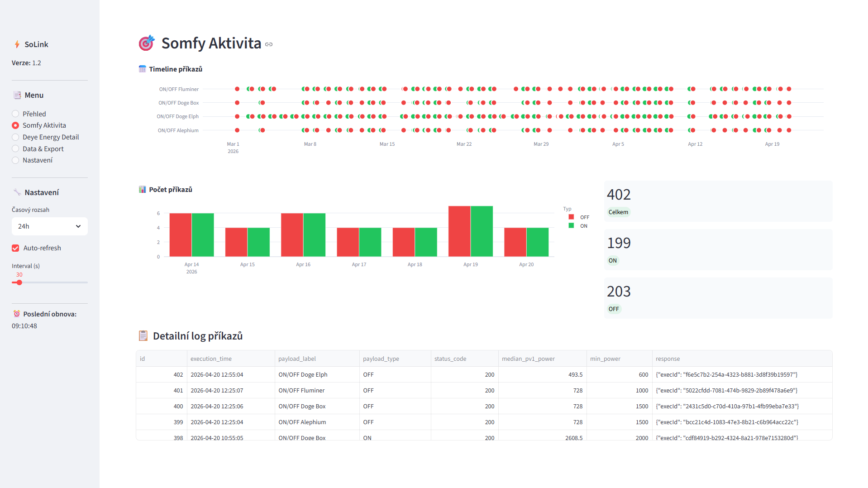Image resolution: width=868 pixels, height=488 pixels.
Task: Choose Data & Export in the menu
Action: pos(16,149)
